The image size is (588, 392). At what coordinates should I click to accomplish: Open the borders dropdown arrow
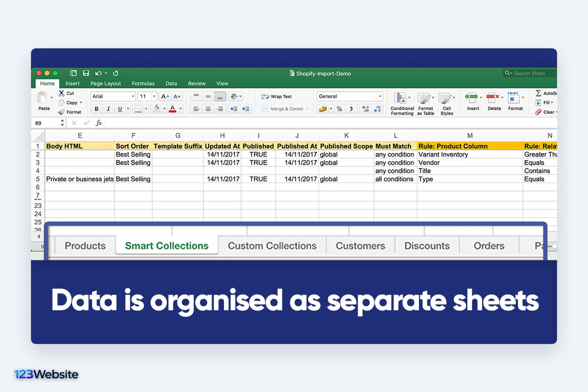pos(146,109)
